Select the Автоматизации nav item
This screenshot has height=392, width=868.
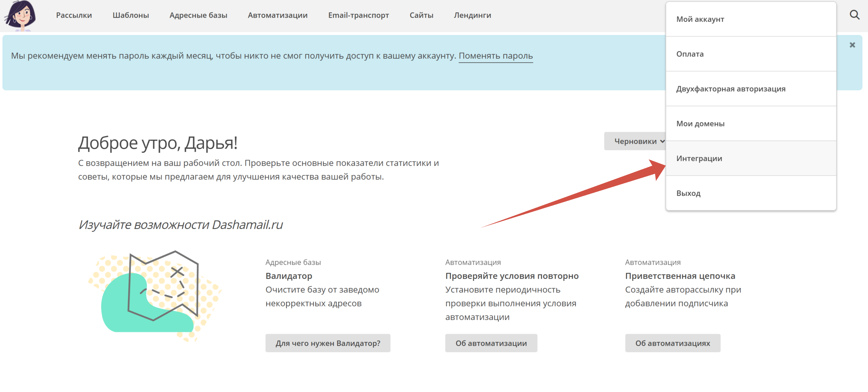(277, 15)
